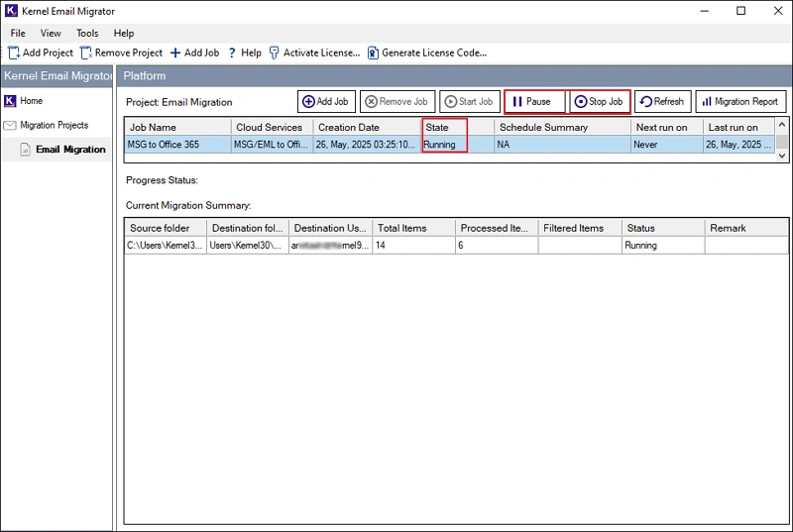The height and width of the screenshot is (532, 793).
Task: Select Email Migration project in the tree
Action: point(69,150)
